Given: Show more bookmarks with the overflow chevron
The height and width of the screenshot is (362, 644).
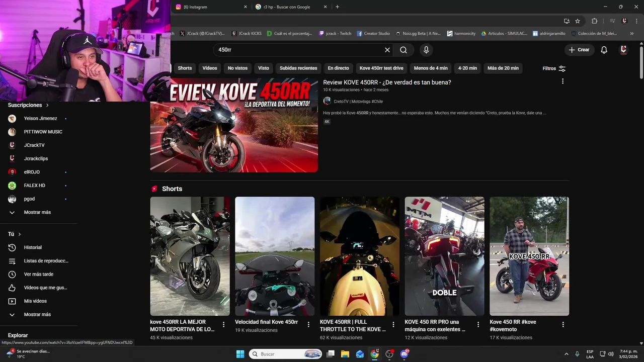Looking at the screenshot, I should (632, 34).
